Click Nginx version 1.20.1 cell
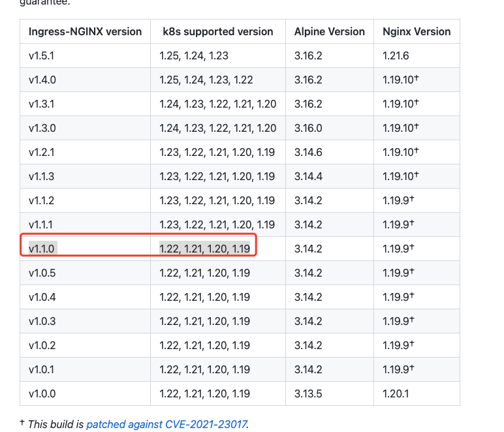 click(x=417, y=393)
